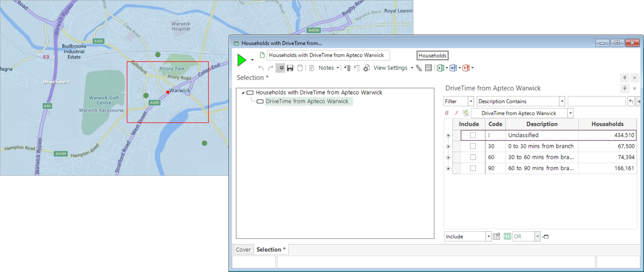Open the dropdown arrow next to PowerPoint icon
This screenshot has width=644, height=272.
473,68
